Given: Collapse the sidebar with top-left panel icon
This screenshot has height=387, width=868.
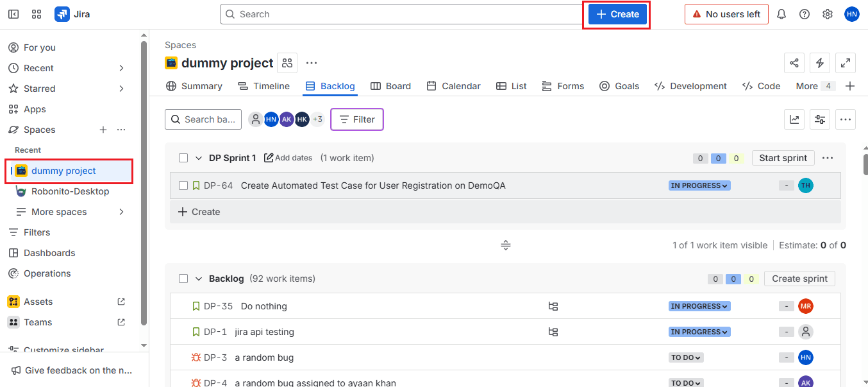Looking at the screenshot, I should click(x=13, y=14).
